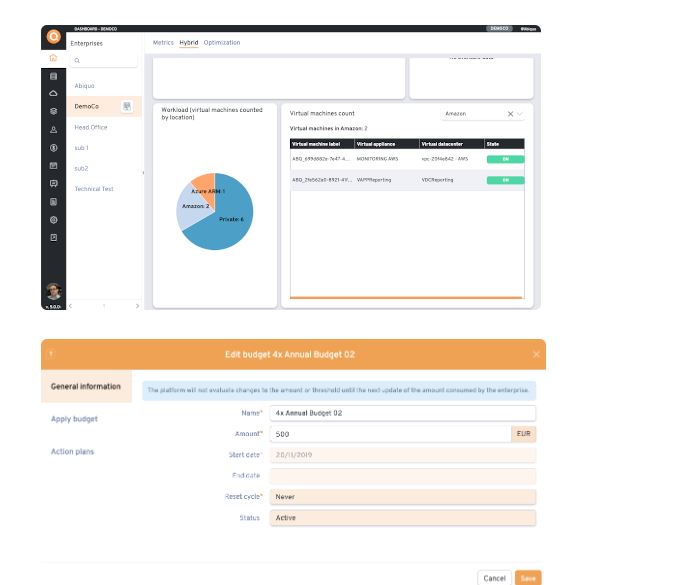Open General information section

tap(87, 386)
